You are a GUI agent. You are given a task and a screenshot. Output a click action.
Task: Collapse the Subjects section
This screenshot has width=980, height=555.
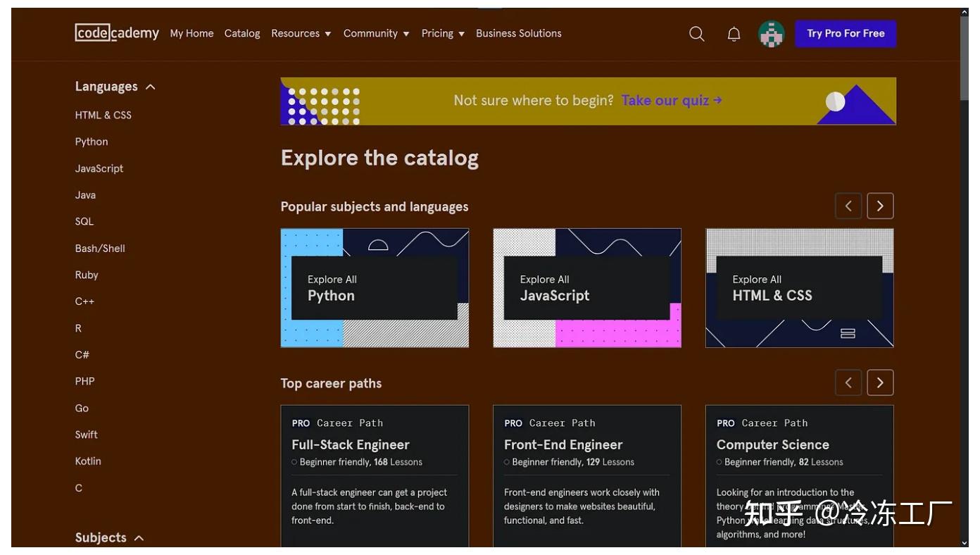point(110,537)
